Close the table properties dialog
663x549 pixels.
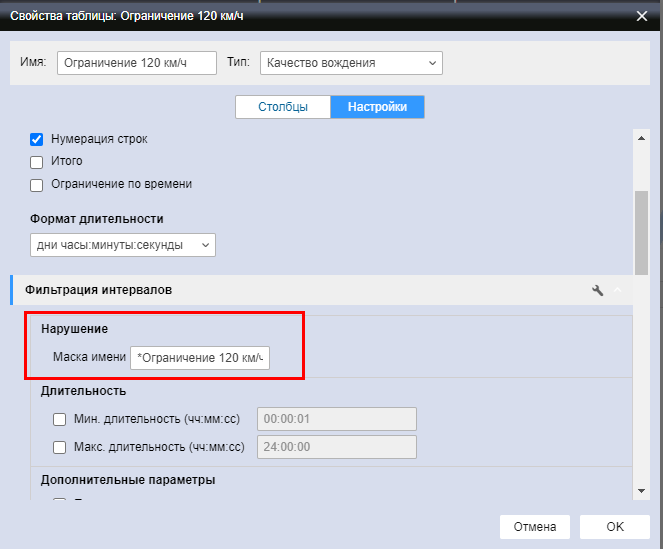tap(642, 15)
